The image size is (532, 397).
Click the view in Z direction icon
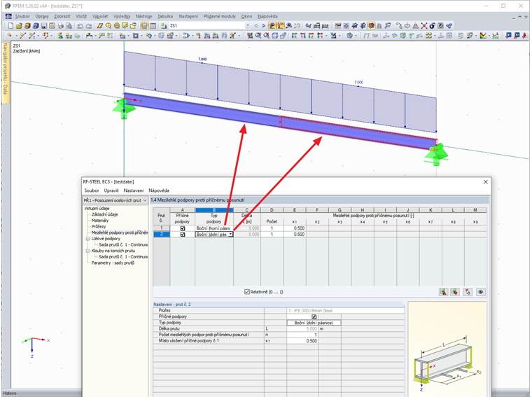click(311, 36)
